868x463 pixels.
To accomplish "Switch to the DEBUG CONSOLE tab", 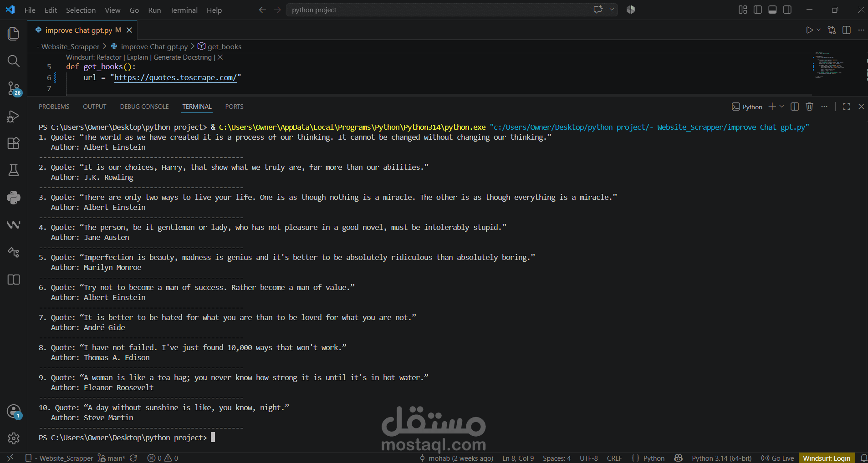I will click(x=144, y=107).
